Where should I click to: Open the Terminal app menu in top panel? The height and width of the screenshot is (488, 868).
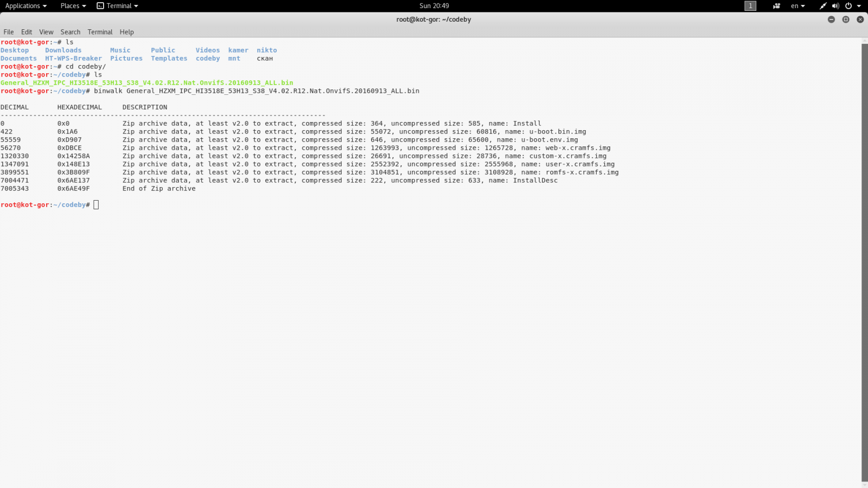coord(118,6)
